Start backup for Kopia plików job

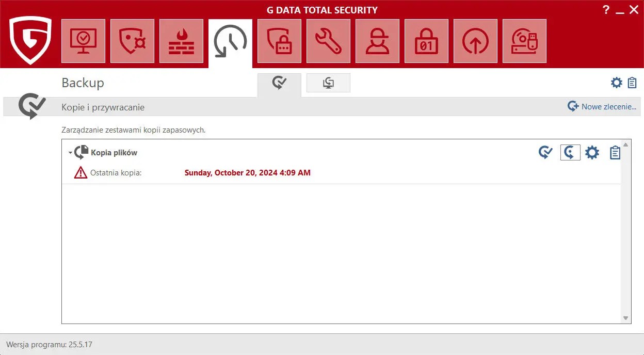[545, 153]
